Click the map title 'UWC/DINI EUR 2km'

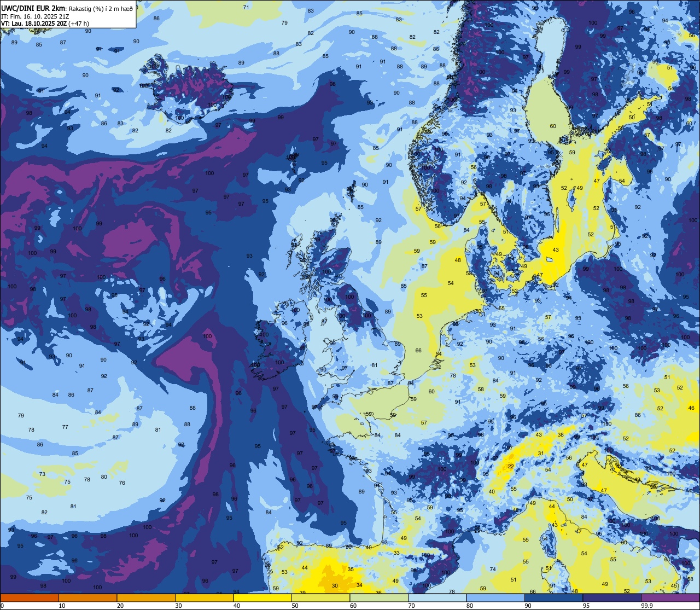pyautogui.click(x=34, y=9)
